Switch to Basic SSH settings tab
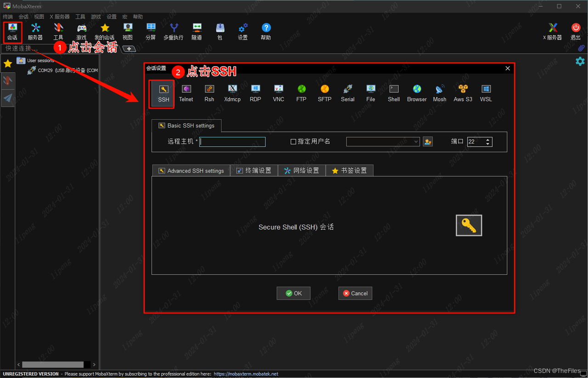This screenshot has height=378, width=588. [187, 125]
